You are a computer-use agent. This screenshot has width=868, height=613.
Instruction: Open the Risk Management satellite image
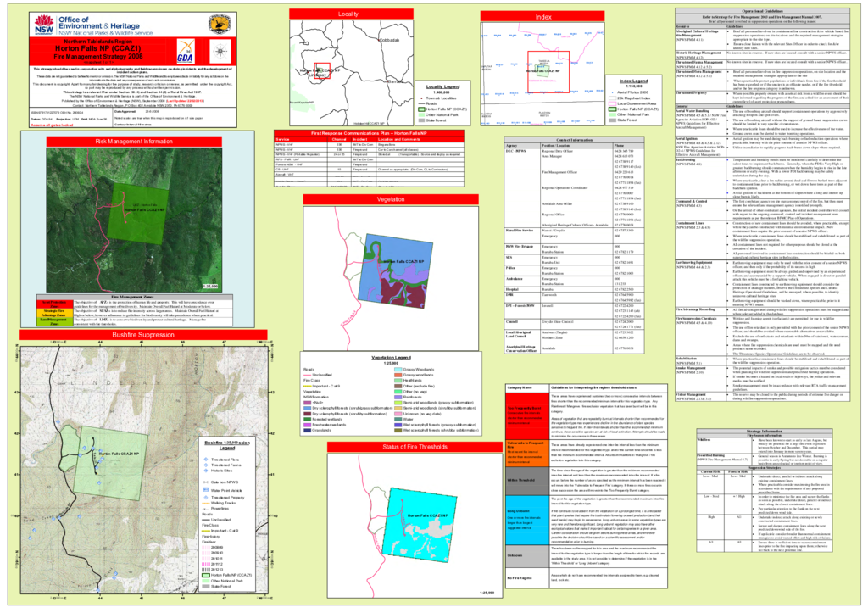tap(135, 220)
